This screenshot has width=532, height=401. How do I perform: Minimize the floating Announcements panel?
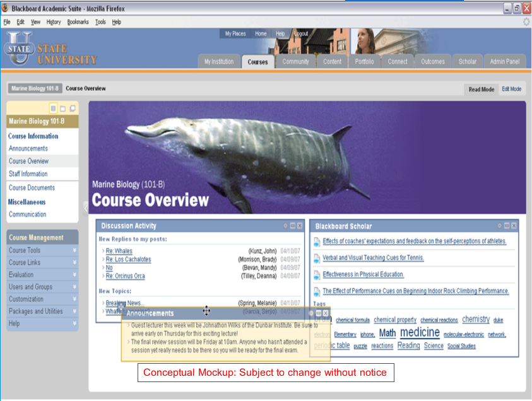(319, 313)
